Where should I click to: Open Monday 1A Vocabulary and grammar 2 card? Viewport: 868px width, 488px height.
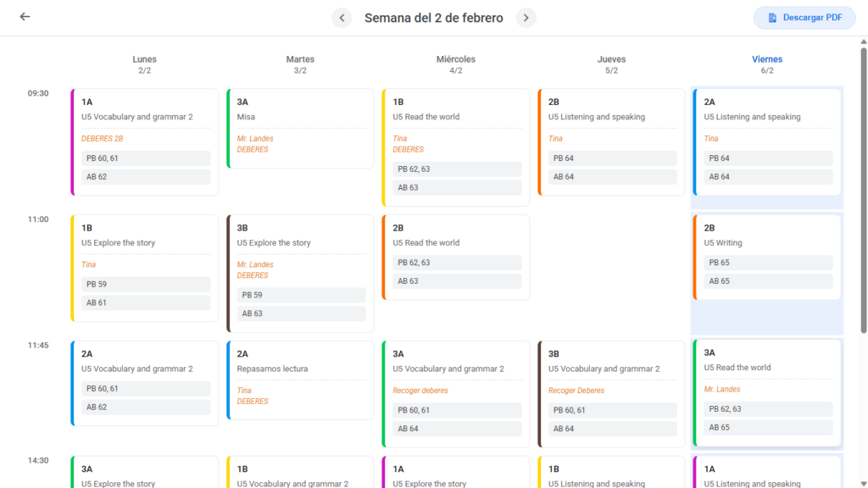pyautogui.click(x=144, y=142)
